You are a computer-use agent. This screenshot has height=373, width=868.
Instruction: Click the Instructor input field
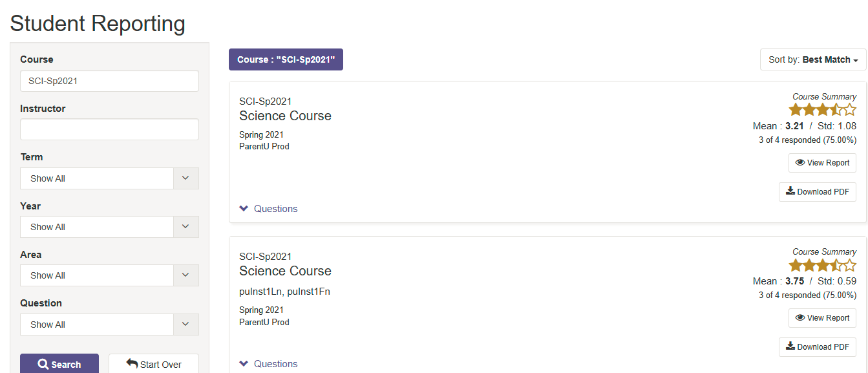point(109,129)
